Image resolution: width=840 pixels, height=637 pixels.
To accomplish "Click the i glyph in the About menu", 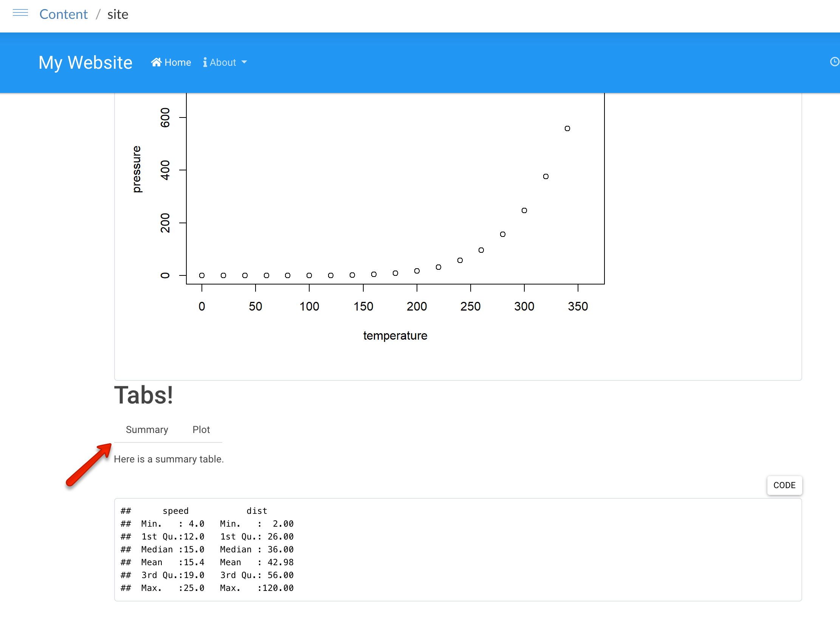I will [x=205, y=62].
